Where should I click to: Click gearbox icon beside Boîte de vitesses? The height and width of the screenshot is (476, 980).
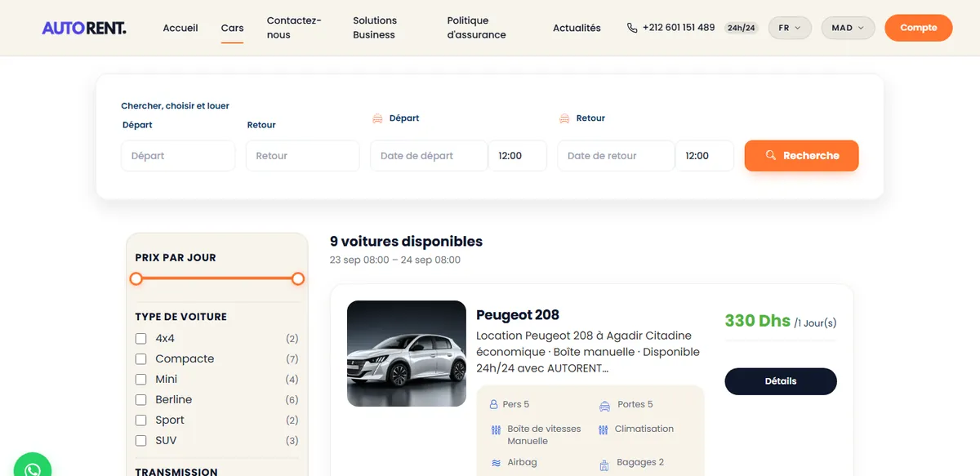(x=496, y=430)
